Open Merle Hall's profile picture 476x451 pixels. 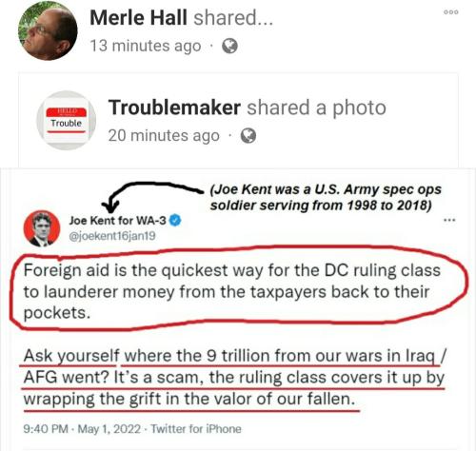click(x=48, y=30)
